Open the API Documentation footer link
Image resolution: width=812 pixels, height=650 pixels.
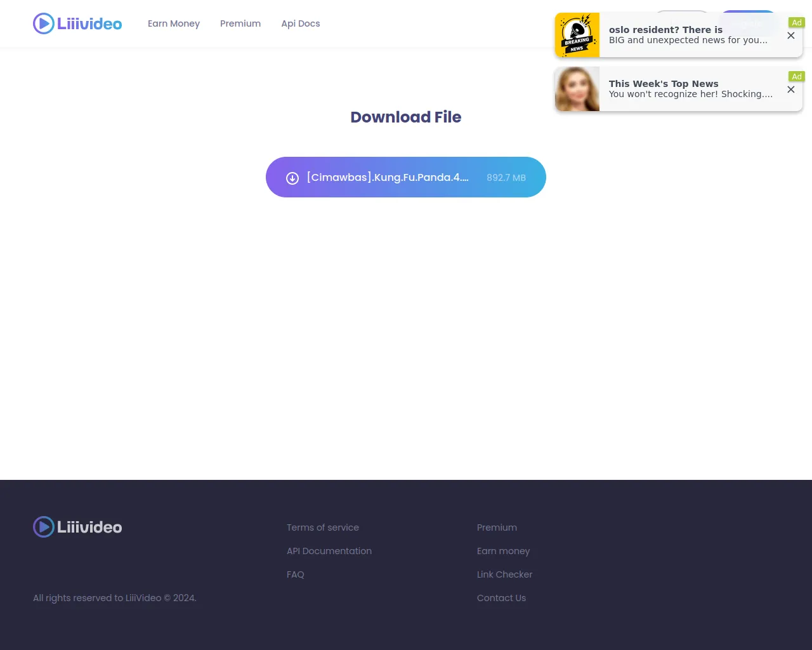[329, 551]
